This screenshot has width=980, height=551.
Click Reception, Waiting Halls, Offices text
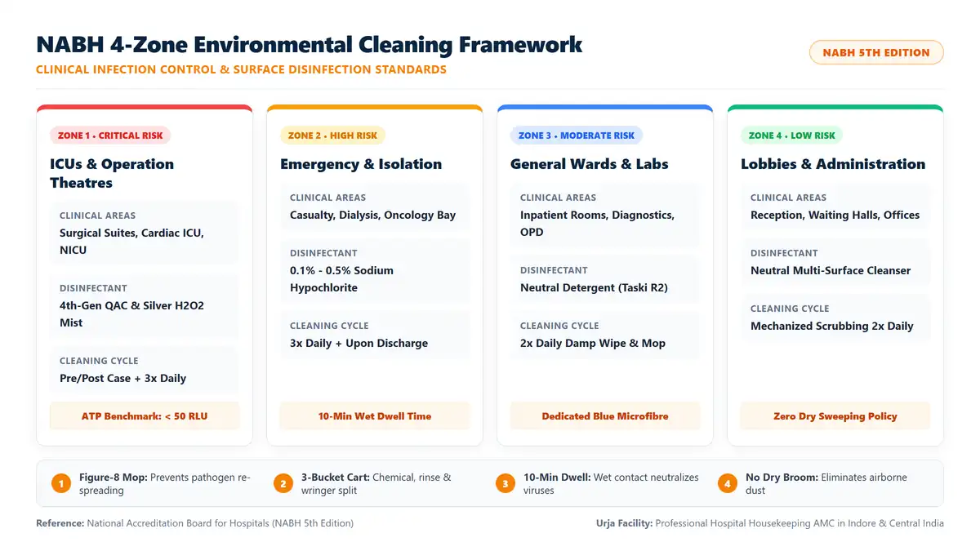(835, 215)
